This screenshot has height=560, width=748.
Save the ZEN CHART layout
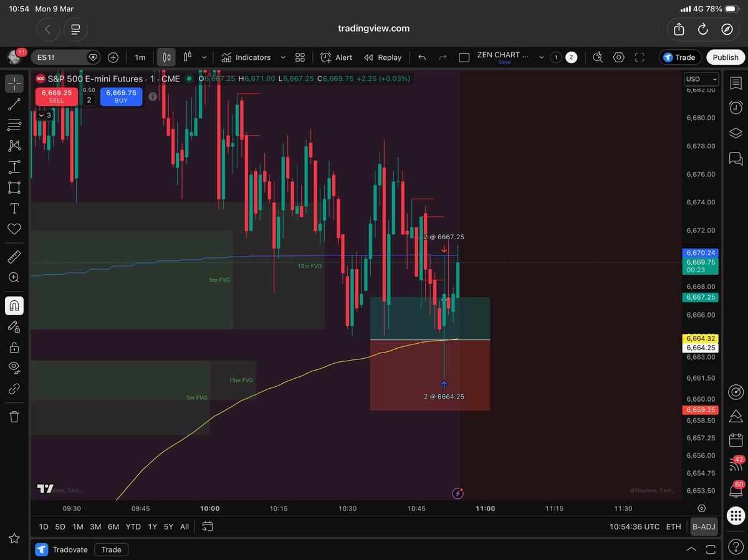(504, 62)
